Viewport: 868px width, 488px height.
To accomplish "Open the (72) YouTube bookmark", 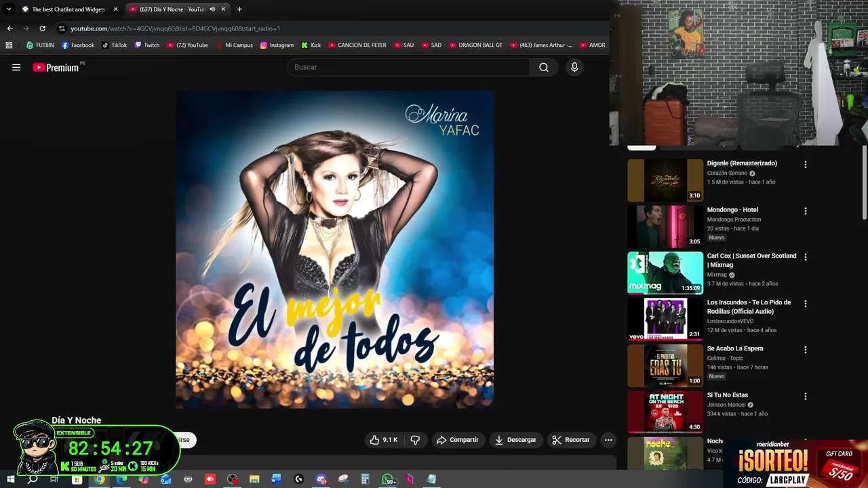I will pyautogui.click(x=187, y=45).
